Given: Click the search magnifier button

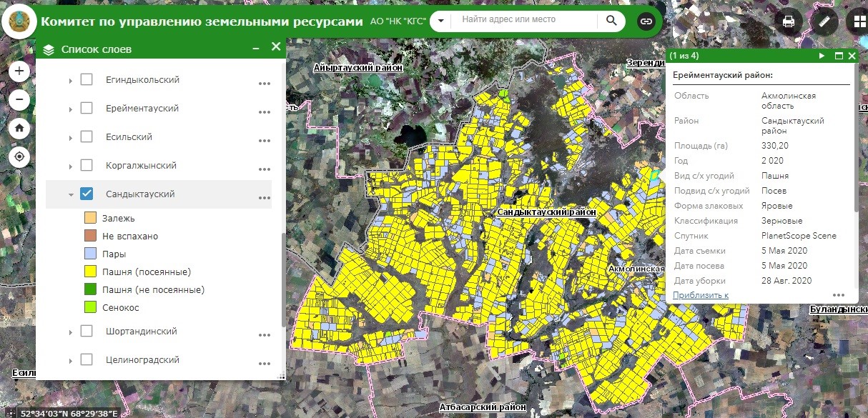Looking at the screenshot, I should tap(611, 20).
